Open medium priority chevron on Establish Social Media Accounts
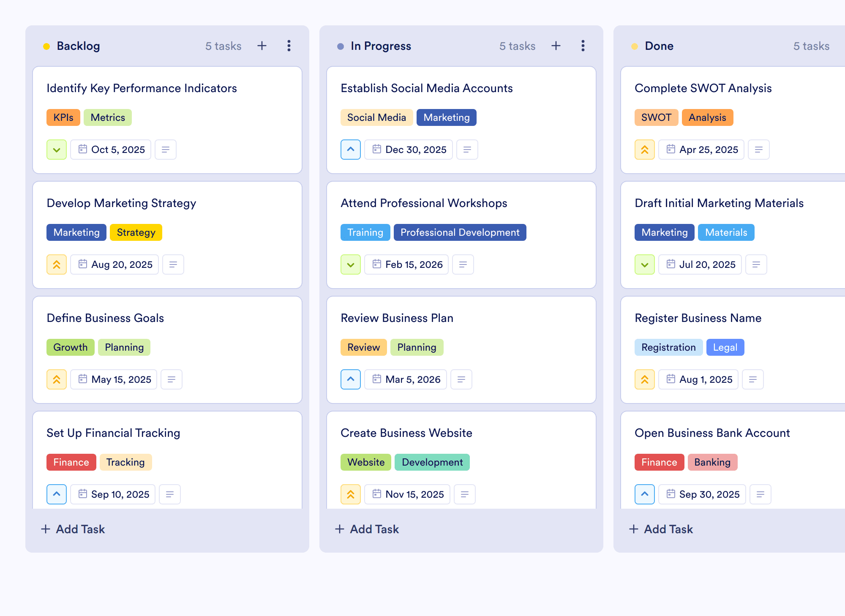845x616 pixels. pyautogui.click(x=351, y=150)
